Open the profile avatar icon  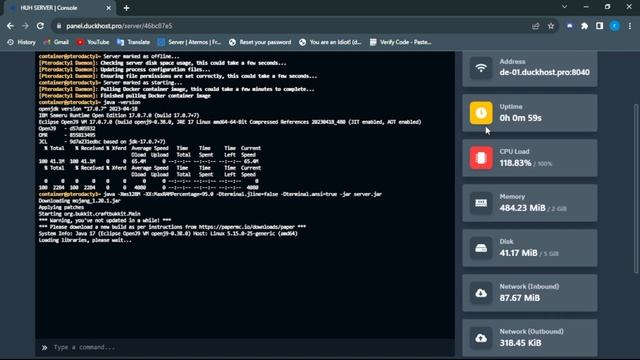[615, 26]
